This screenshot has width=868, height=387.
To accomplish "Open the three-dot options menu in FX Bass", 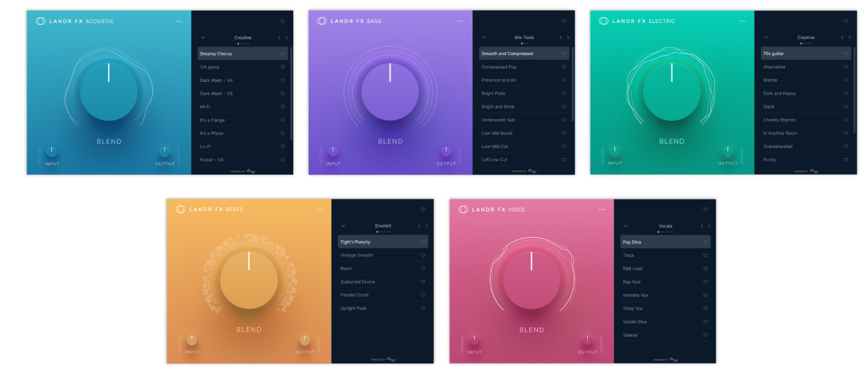I will tap(461, 21).
